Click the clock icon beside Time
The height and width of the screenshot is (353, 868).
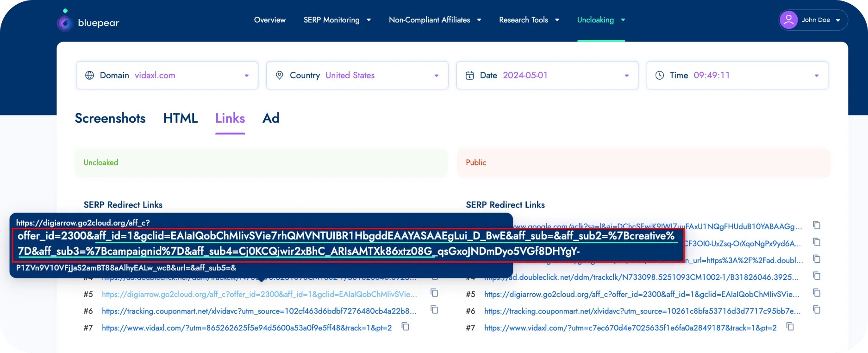[x=660, y=76]
